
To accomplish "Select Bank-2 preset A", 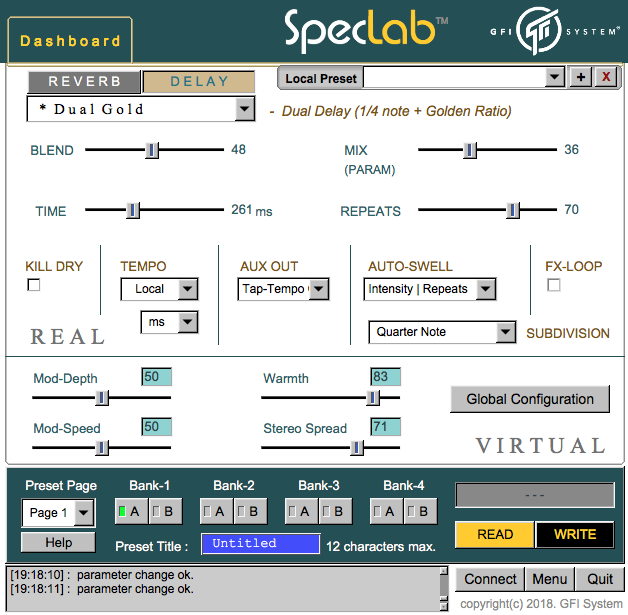I will 216,511.
